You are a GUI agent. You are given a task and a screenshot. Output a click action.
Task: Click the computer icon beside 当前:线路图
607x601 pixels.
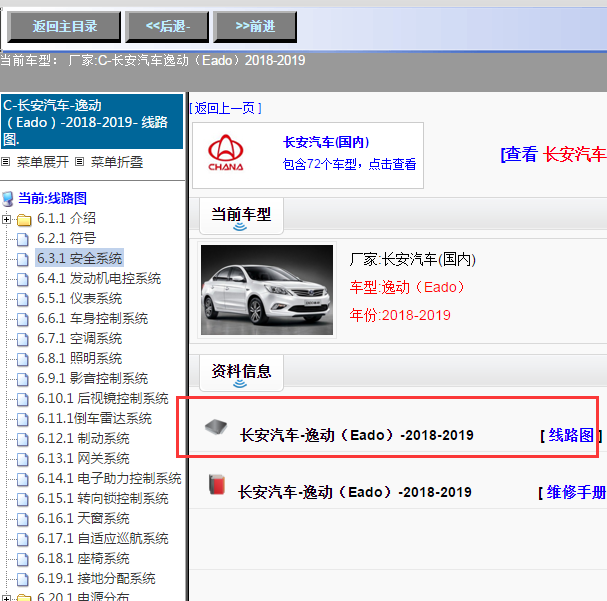point(8,199)
